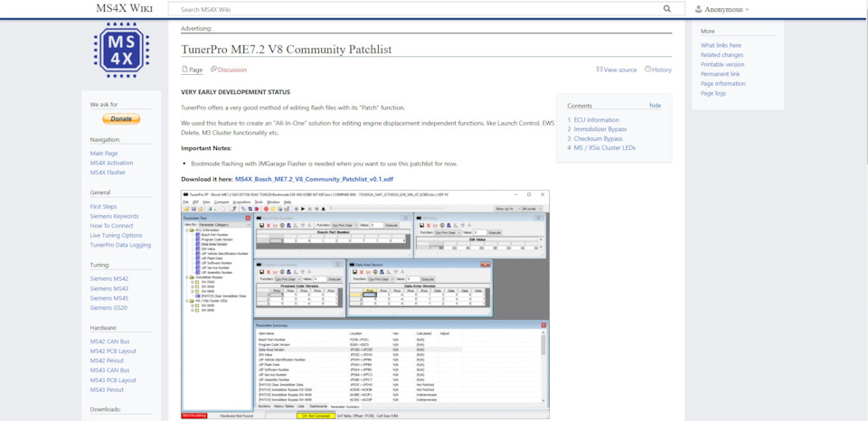
Task: Open the File menu in TunerPro
Action: 185,202
